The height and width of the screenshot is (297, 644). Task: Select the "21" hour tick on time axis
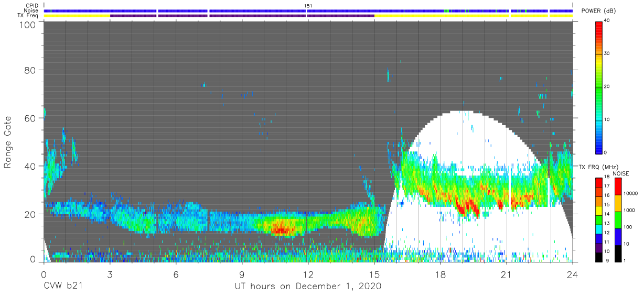507,274
